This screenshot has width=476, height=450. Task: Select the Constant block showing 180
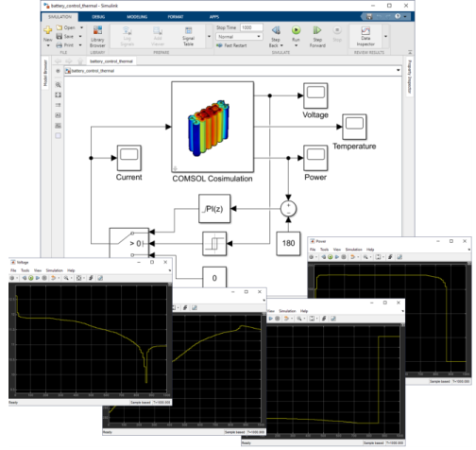(288, 243)
